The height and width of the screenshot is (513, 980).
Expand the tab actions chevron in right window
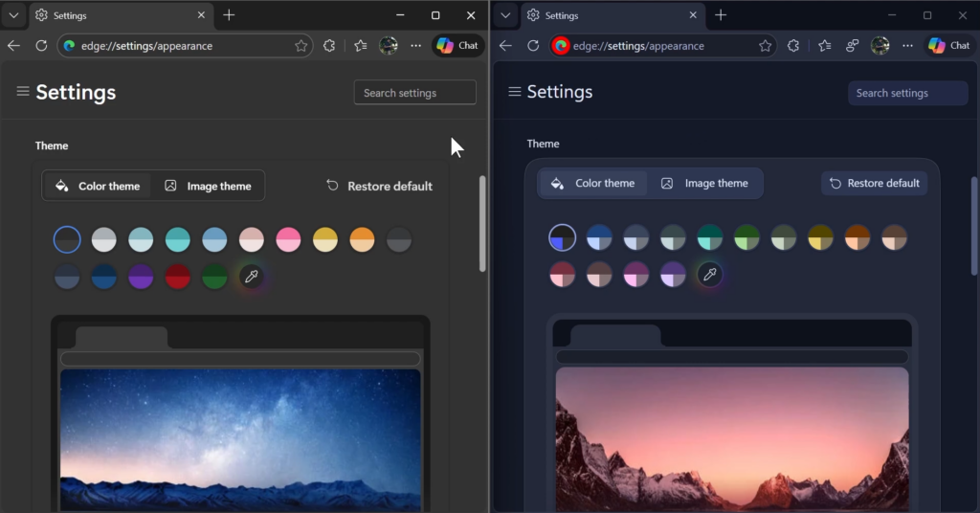(505, 15)
